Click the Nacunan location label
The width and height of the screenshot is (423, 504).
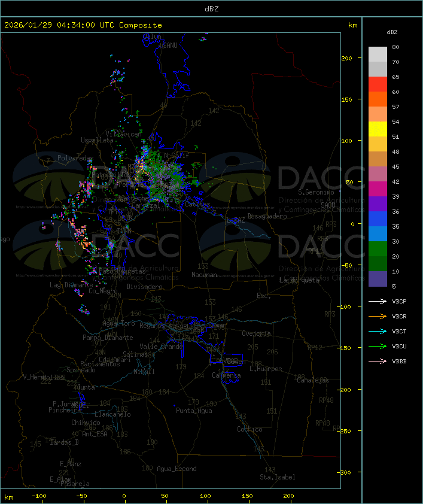coord(204,275)
